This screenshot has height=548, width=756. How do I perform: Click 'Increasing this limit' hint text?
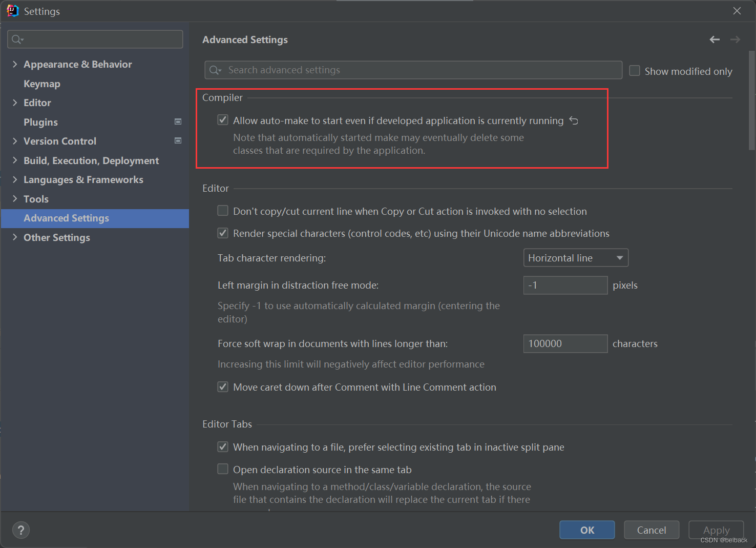click(351, 364)
